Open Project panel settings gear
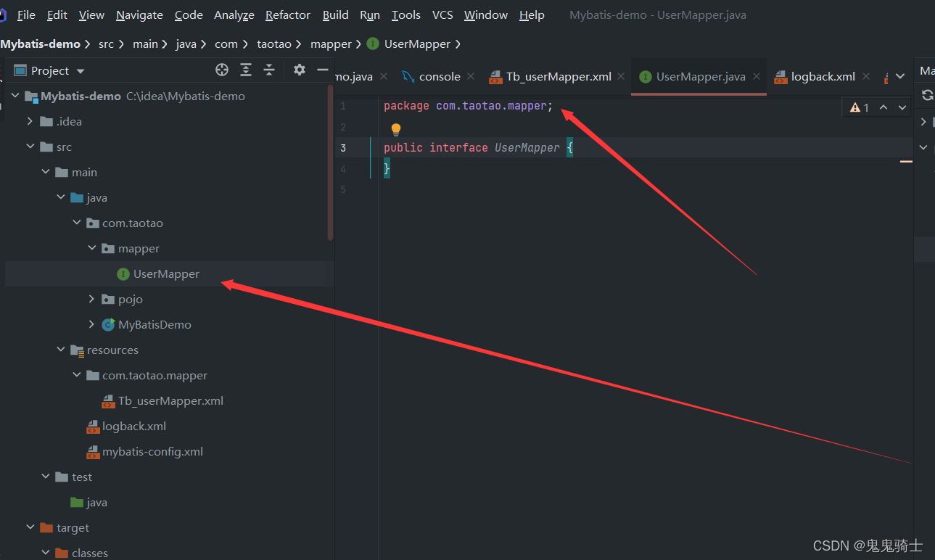Viewport: 935px width, 560px height. click(x=300, y=70)
